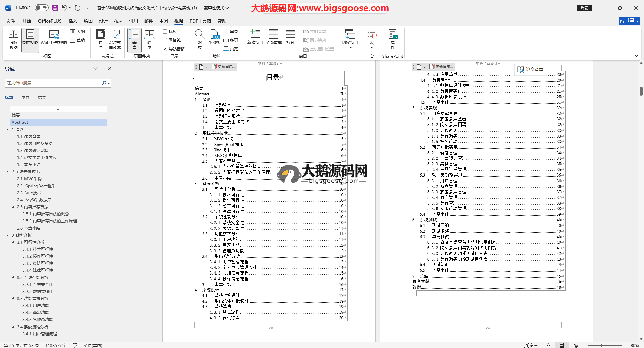Click the Zoom (缩放) magnifier icon
The image size is (644, 348).
click(x=199, y=40)
